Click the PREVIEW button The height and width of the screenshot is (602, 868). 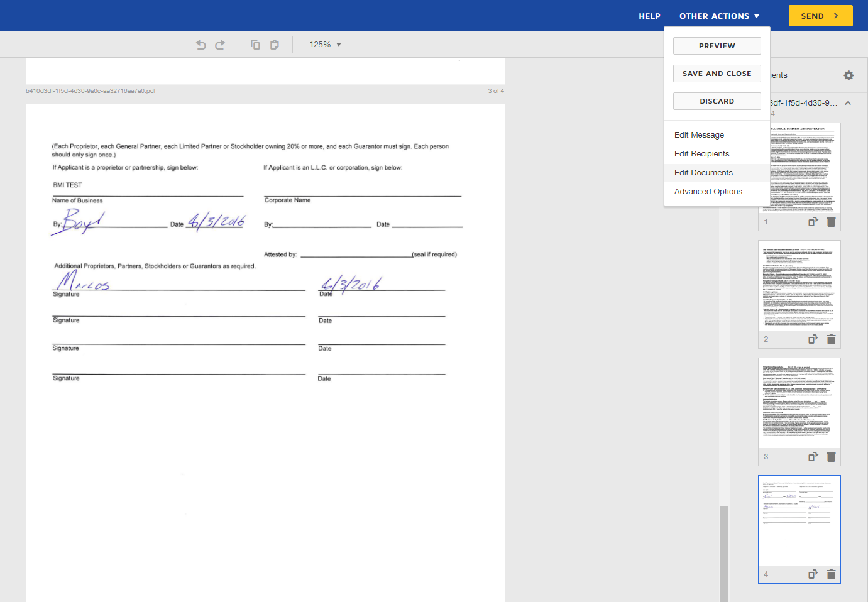[x=717, y=46]
